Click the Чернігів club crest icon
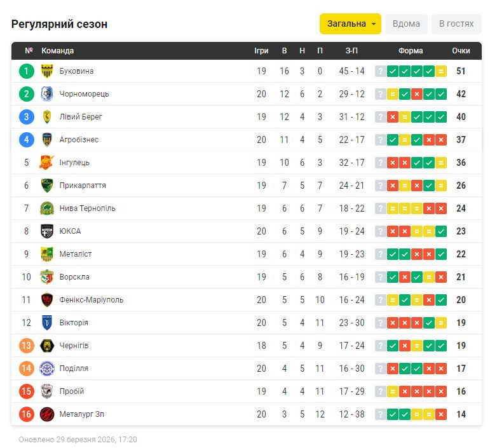The width and height of the screenshot is (490, 448). (47, 346)
